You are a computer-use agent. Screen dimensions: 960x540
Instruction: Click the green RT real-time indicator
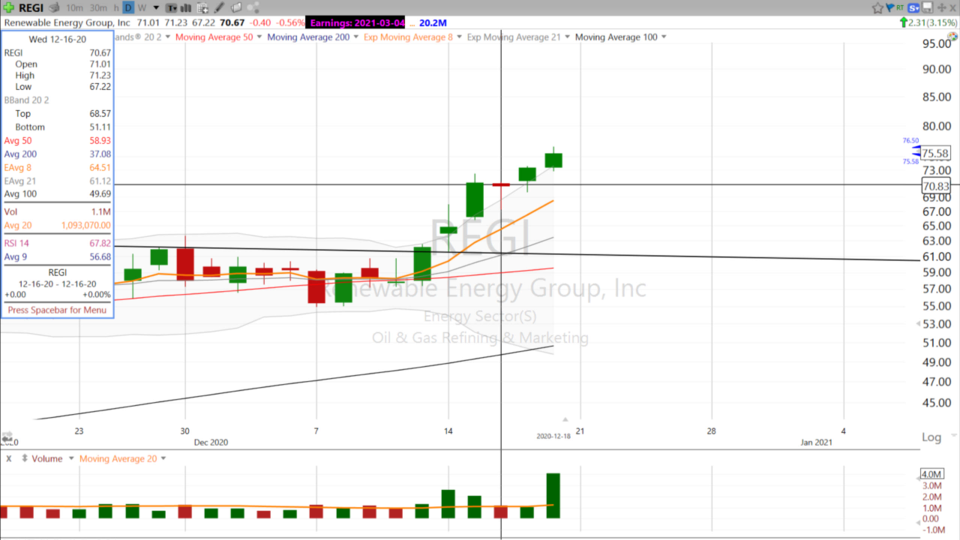[x=900, y=7]
